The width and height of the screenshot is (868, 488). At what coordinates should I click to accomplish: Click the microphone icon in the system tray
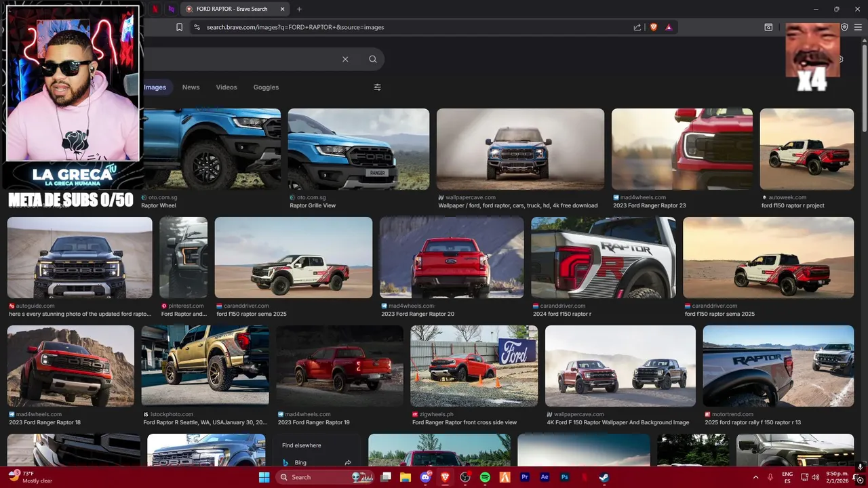click(770, 477)
